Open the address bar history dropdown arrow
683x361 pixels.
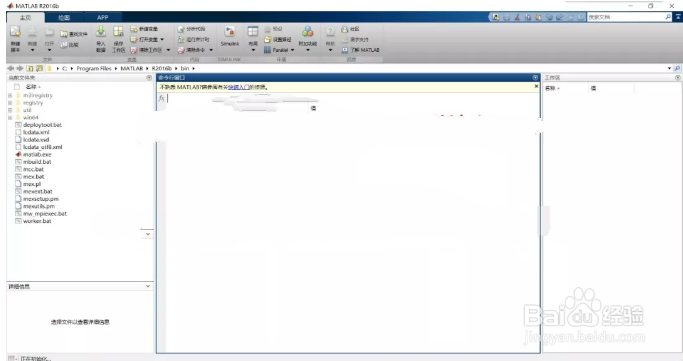tap(669, 68)
